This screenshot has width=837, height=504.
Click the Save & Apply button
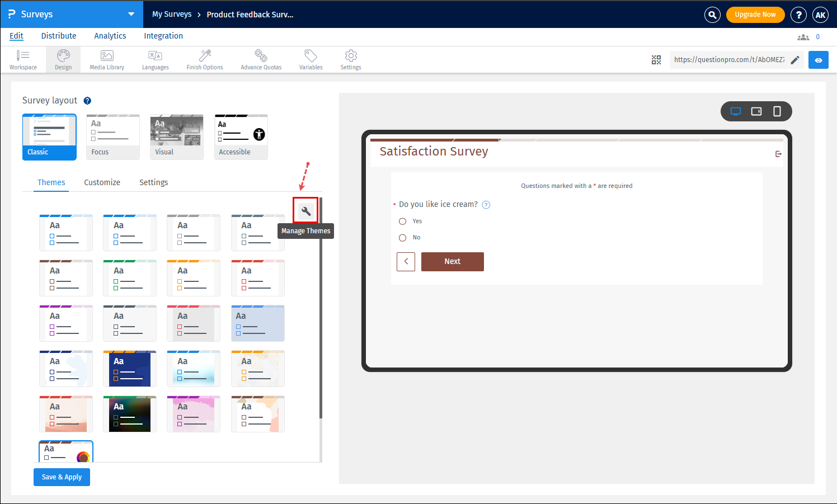(62, 477)
